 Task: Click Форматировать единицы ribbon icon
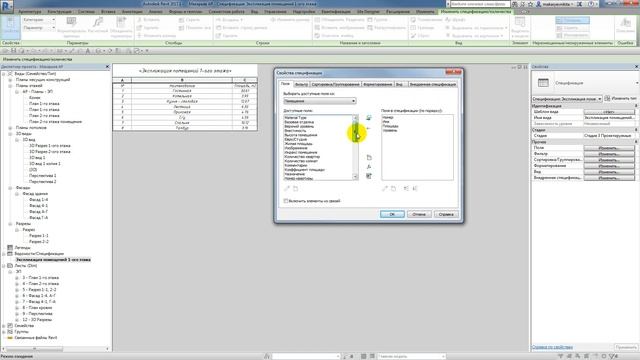point(71,21)
